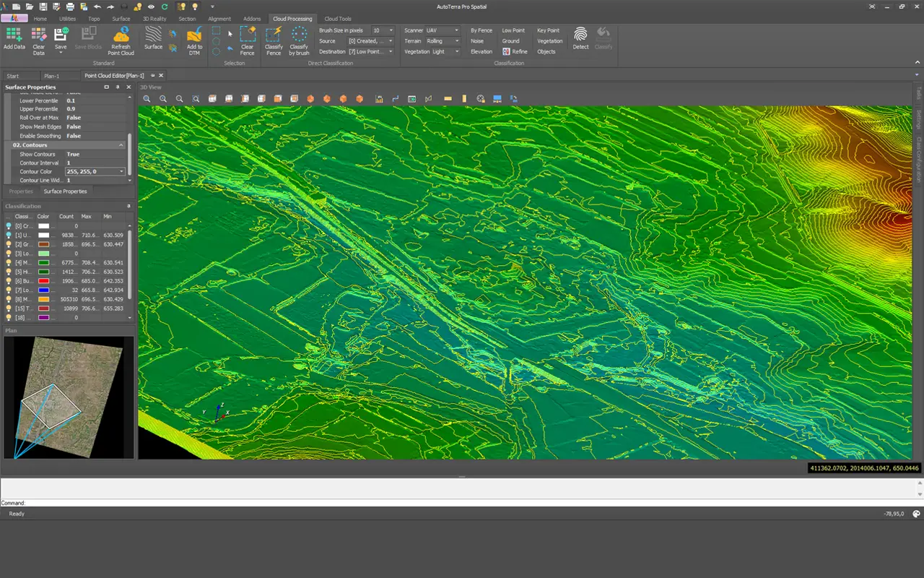Toggle visibility bulb for class [0] Cr...

point(9,226)
